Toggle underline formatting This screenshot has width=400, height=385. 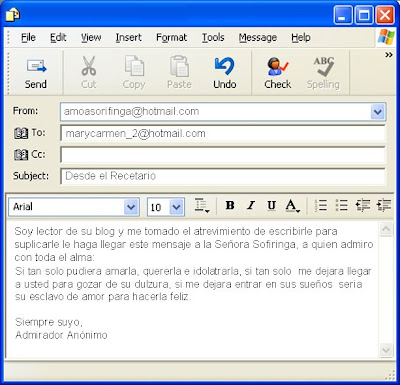[x=272, y=206]
